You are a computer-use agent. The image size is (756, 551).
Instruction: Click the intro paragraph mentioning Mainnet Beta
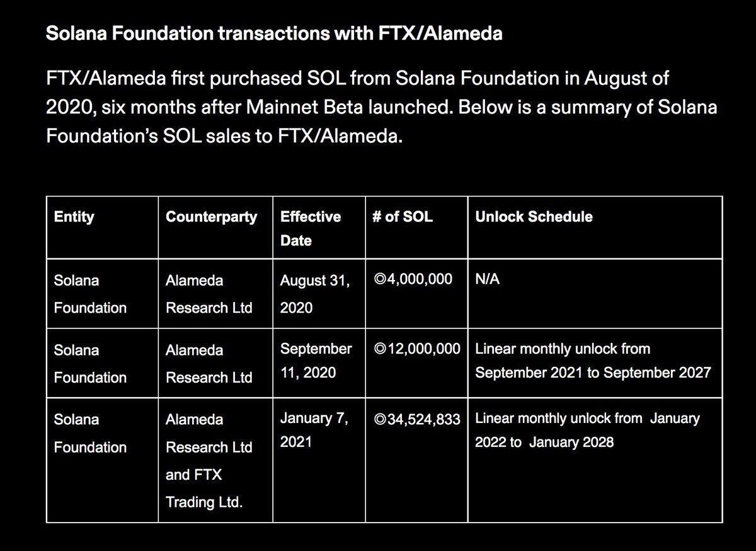[x=381, y=107]
